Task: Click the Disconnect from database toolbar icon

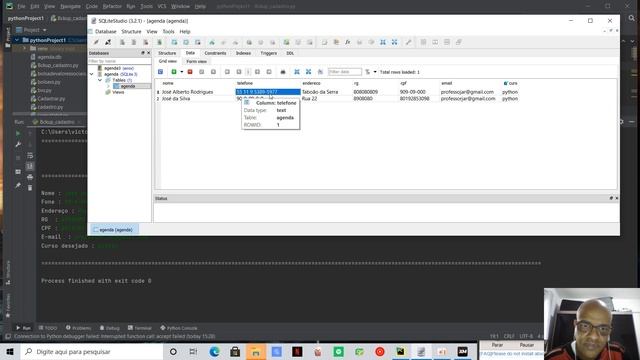Action: [x=108, y=42]
